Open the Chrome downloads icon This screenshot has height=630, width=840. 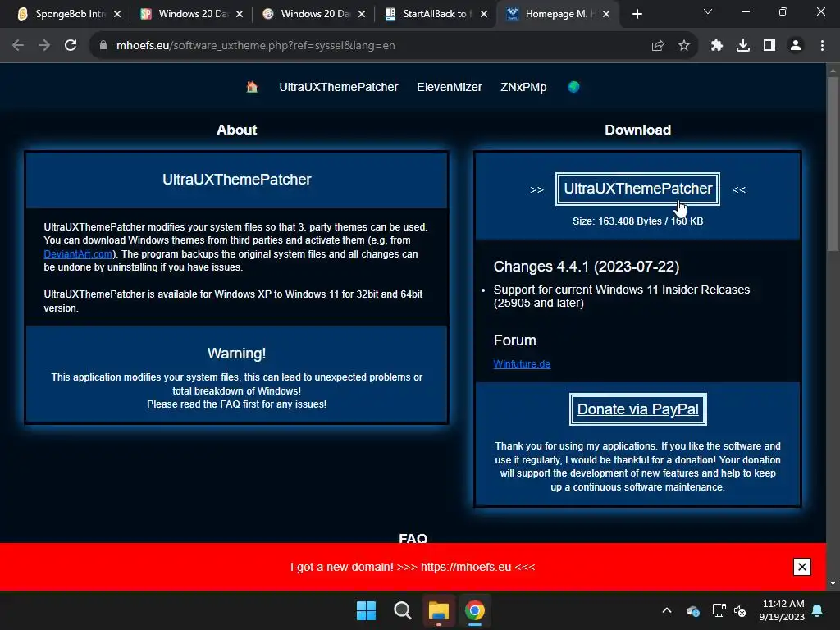click(x=743, y=46)
